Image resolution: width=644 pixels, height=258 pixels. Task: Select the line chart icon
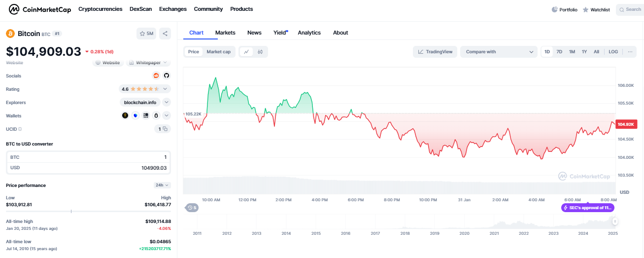tap(246, 52)
